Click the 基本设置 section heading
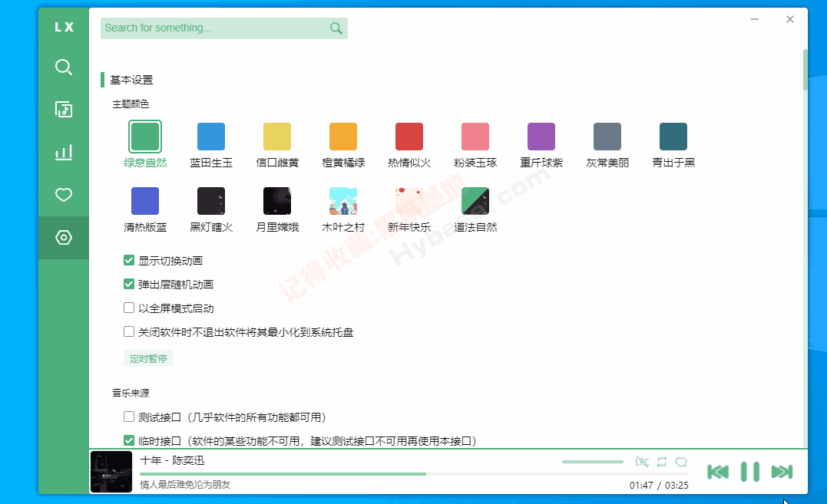827x504 pixels. click(131, 80)
